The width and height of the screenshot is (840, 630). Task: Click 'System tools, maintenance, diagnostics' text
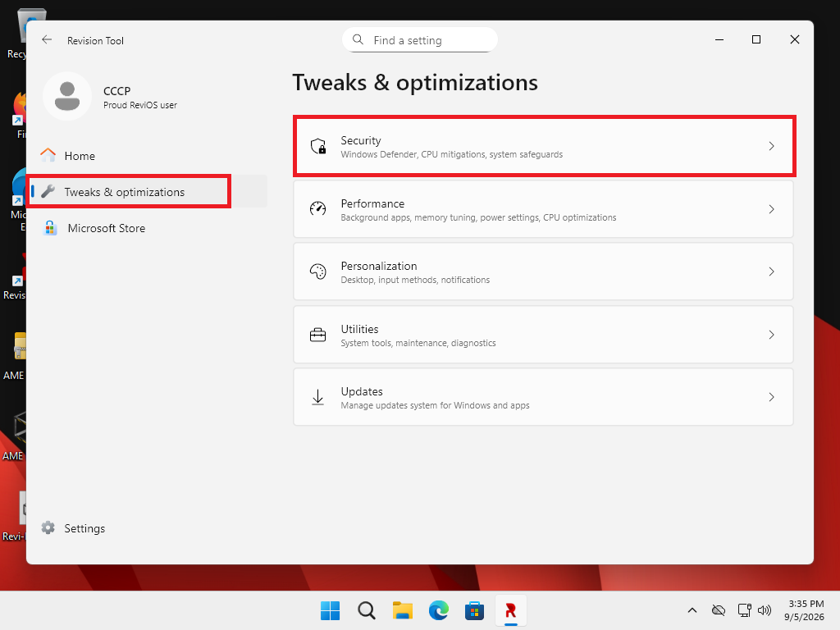pyautogui.click(x=418, y=343)
